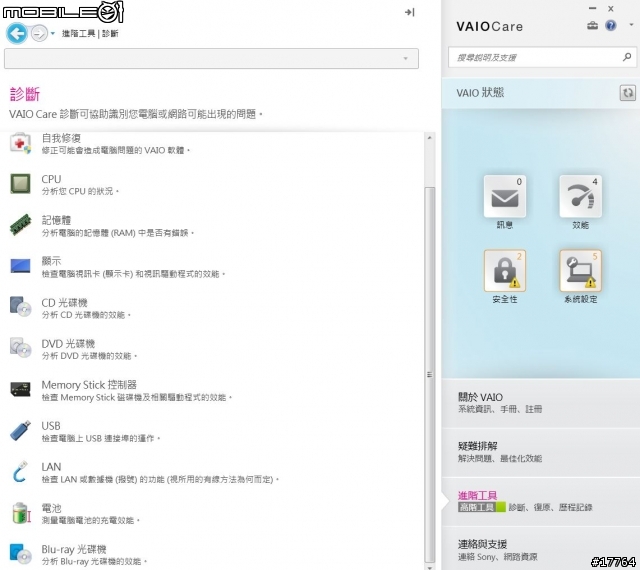Open the 效能 gauge tile
The height and width of the screenshot is (570, 640).
[580, 196]
